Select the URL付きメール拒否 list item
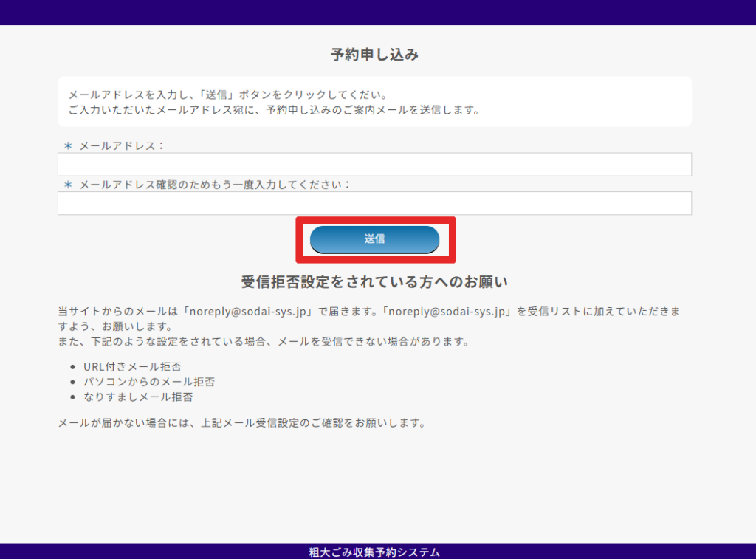The height and width of the screenshot is (559, 756). click(127, 366)
